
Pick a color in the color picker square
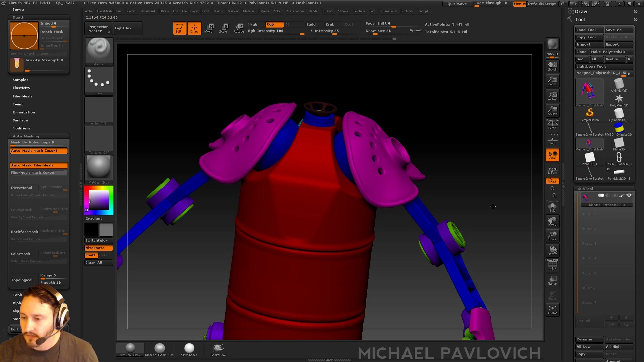click(99, 199)
